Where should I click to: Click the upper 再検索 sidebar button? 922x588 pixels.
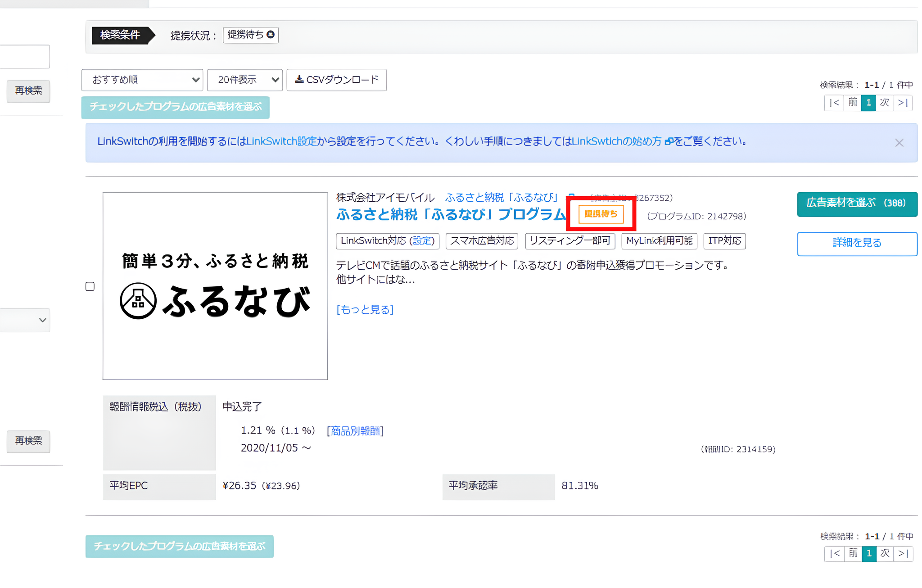28,91
